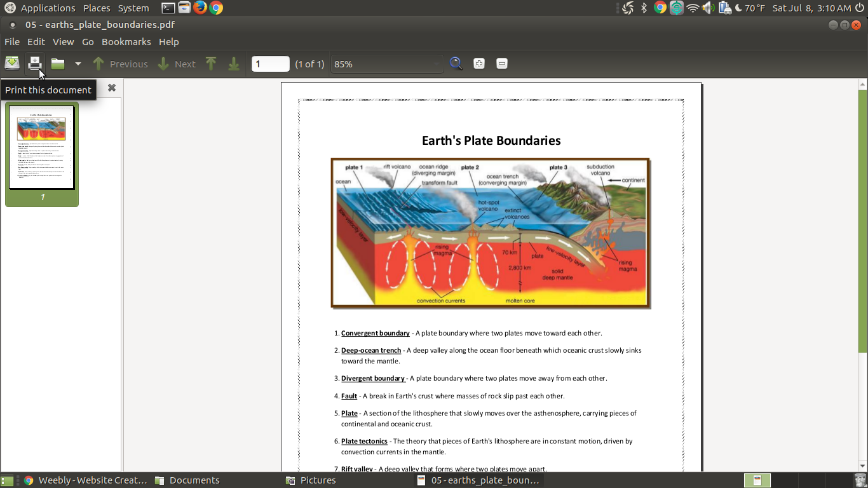The height and width of the screenshot is (488, 868).
Task: Click the Open document folder icon
Action: coord(58,64)
